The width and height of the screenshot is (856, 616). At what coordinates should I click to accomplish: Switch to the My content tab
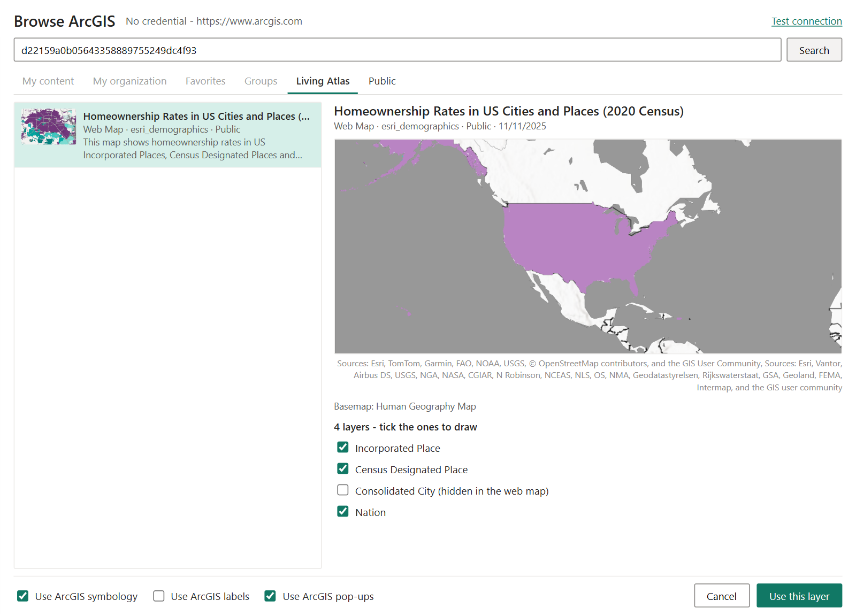point(48,81)
